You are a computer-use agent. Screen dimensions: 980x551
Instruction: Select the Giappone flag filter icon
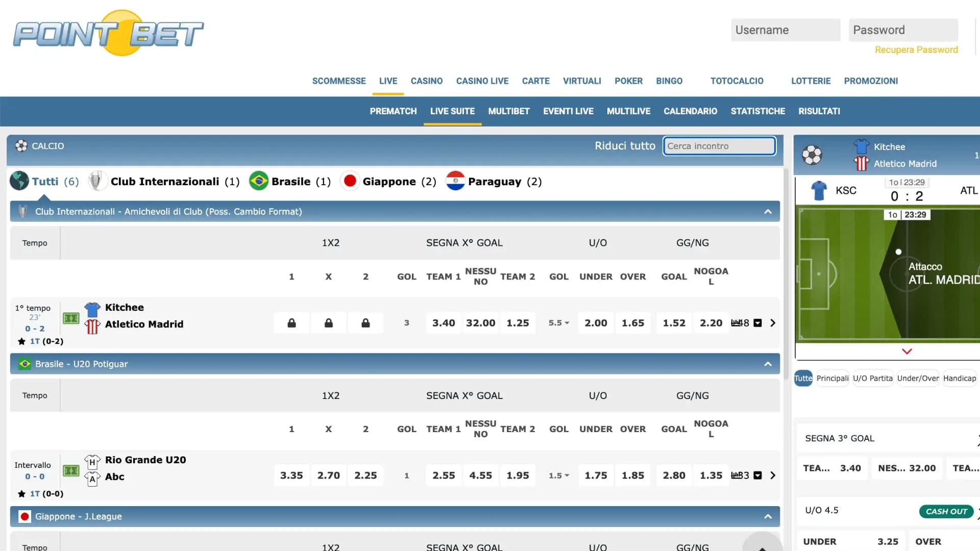350,181
